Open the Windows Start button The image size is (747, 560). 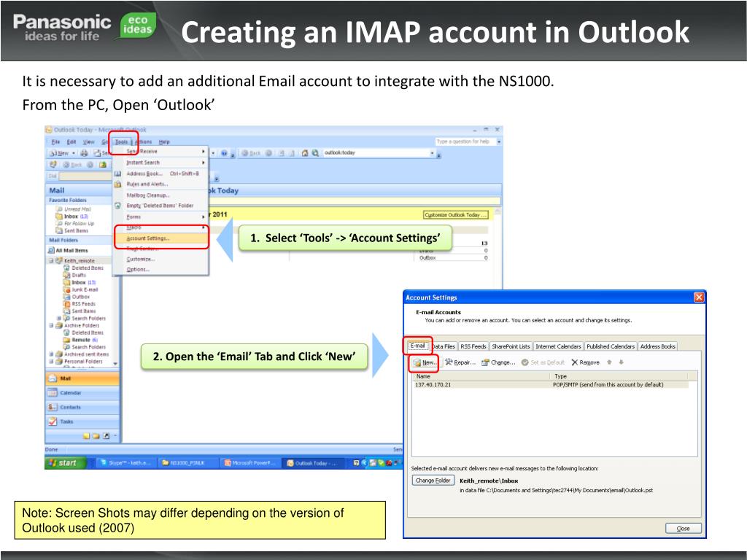tap(65, 463)
